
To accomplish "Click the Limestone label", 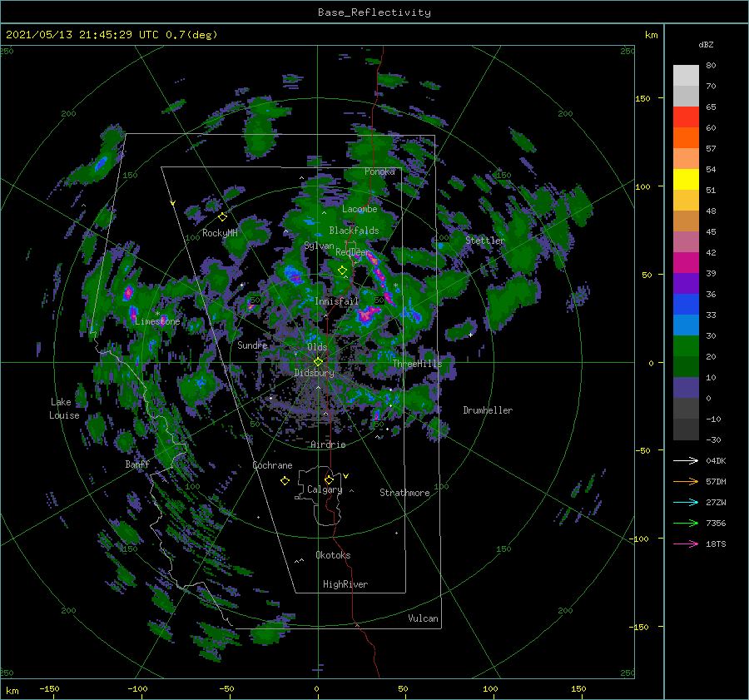I will (x=157, y=321).
